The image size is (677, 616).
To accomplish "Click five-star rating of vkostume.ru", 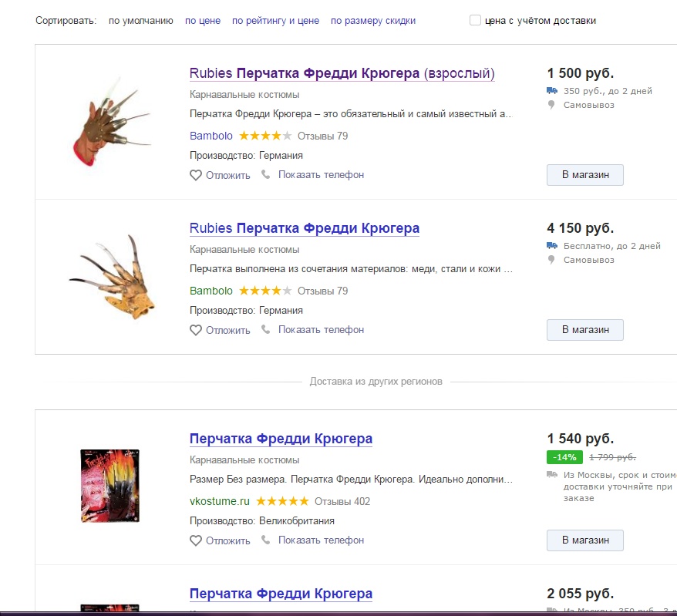I will (x=282, y=501).
